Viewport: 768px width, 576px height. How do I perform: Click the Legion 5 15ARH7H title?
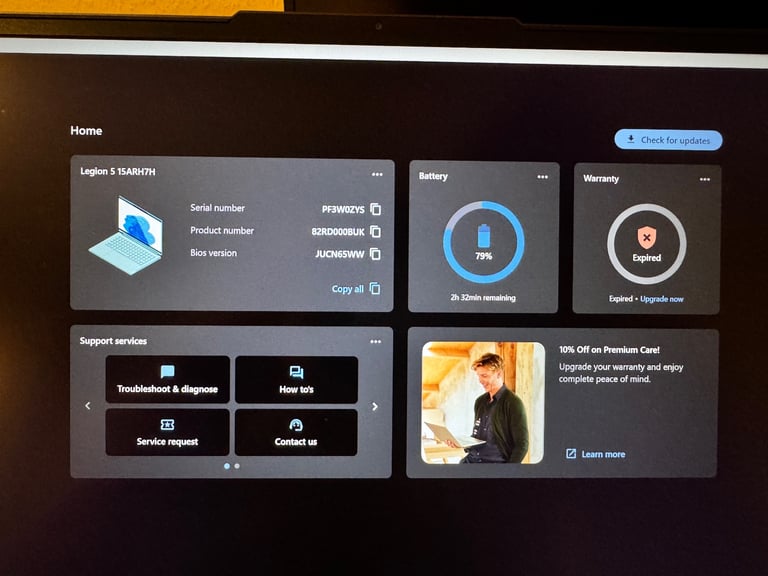[118, 171]
